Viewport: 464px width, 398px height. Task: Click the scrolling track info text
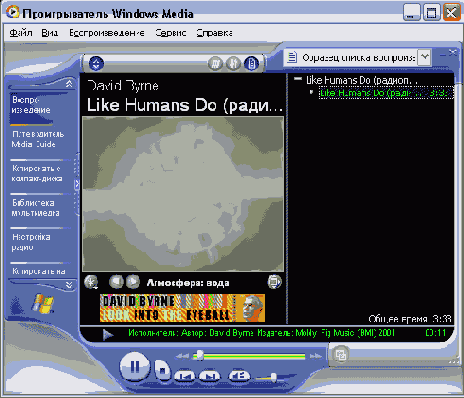coord(261,333)
